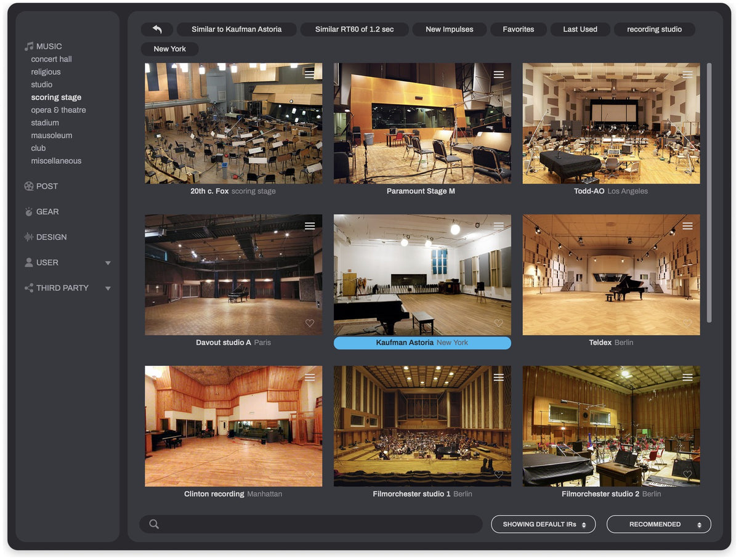Filter by recording studio tag

tap(655, 30)
